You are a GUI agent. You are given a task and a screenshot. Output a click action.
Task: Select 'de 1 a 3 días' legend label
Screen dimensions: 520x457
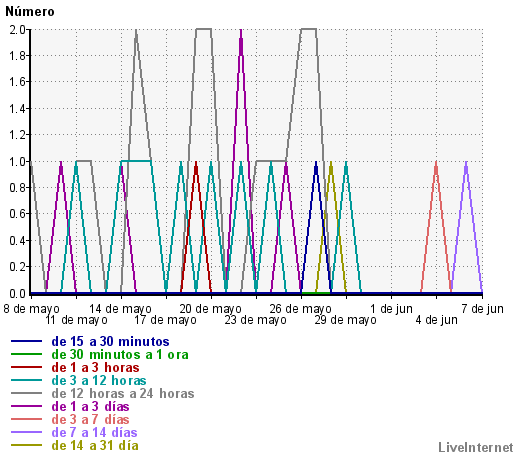click(90, 407)
